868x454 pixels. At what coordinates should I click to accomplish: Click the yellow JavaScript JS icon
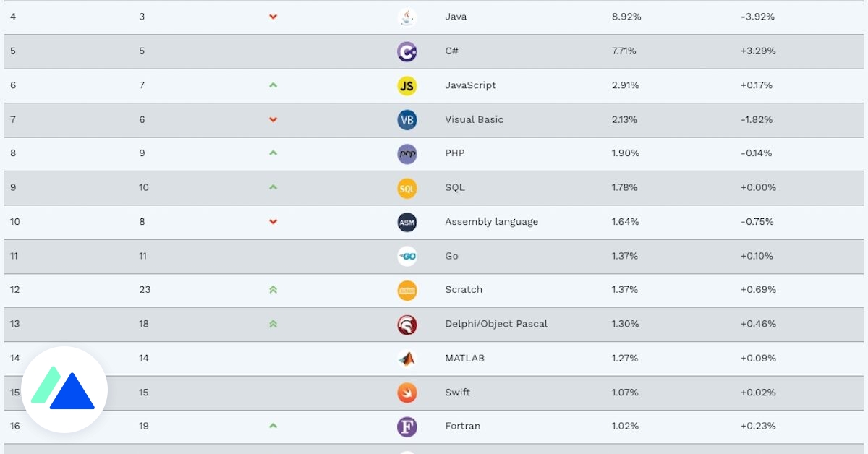click(x=407, y=85)
